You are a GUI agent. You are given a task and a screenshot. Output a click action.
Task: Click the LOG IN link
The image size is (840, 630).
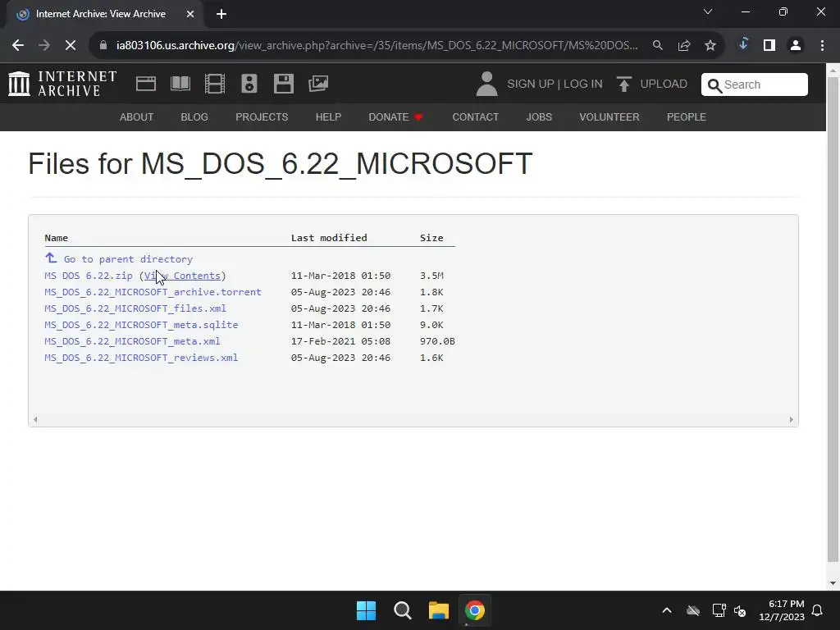pyautogui.click(x=583, y=84)
